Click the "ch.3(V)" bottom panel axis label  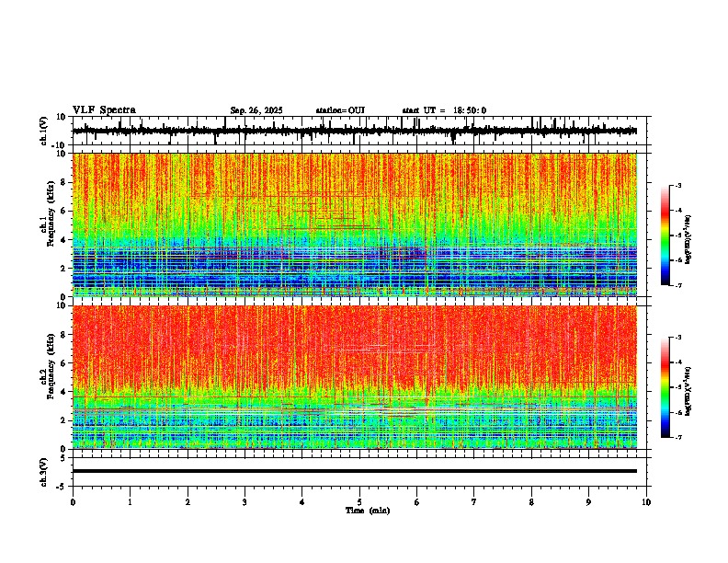[x=44, y=472]
